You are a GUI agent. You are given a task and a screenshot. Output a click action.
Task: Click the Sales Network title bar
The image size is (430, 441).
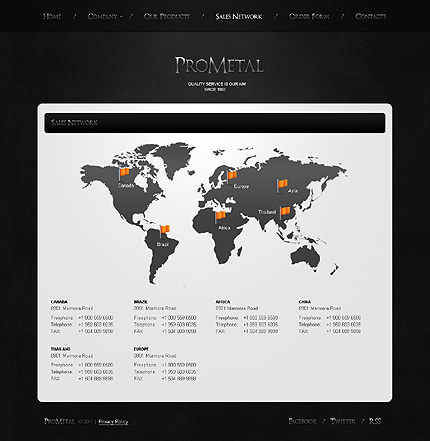tap(215, 123)
